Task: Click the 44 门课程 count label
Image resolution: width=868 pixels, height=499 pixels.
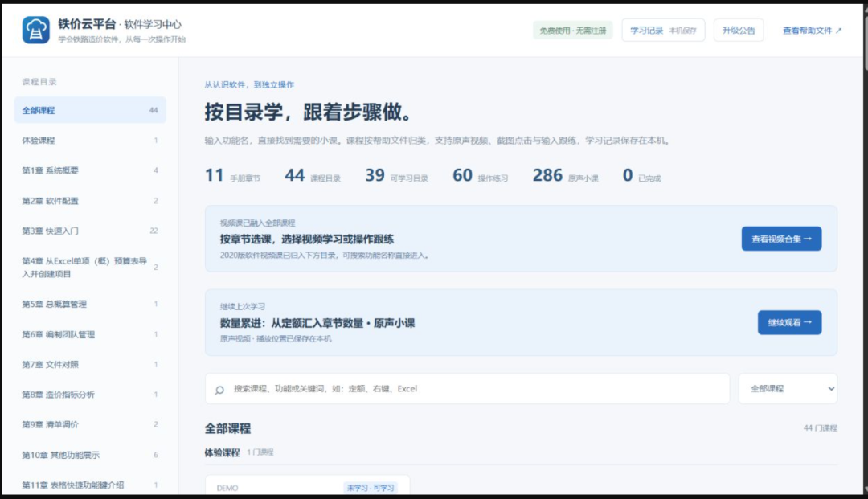Action: [x=820, y=427]
